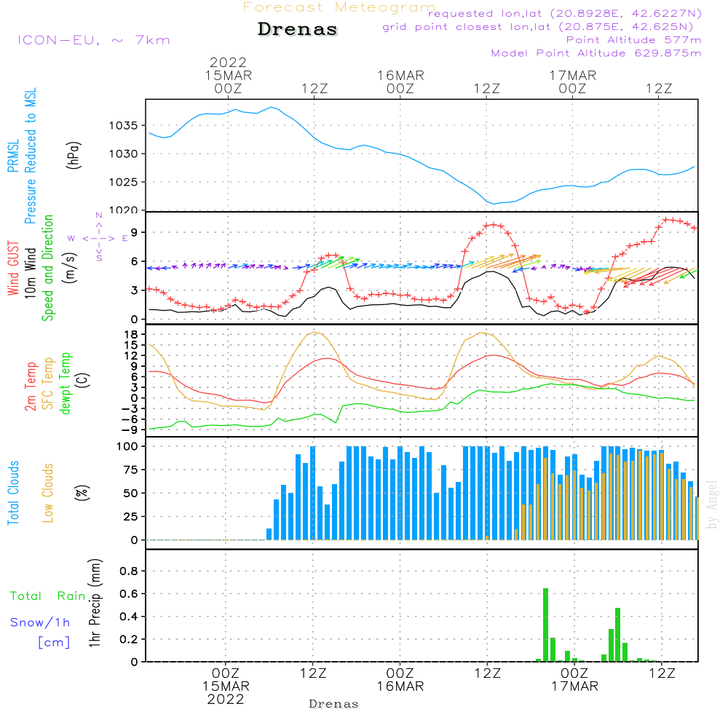Click the 'Wind GUST' red axis label
Viewport: 728px width, 728px height.
tap(13, 268)
